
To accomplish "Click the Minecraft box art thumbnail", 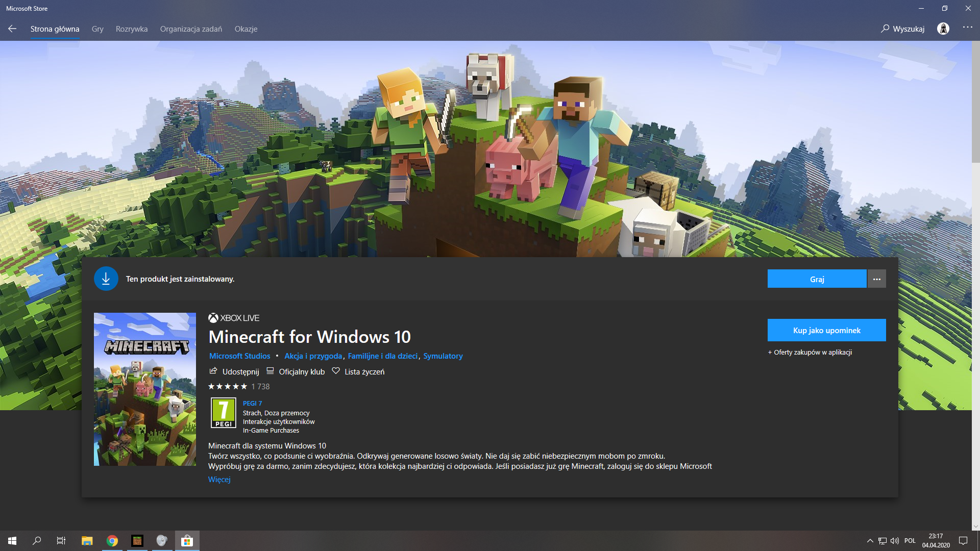I will point(144,389).
